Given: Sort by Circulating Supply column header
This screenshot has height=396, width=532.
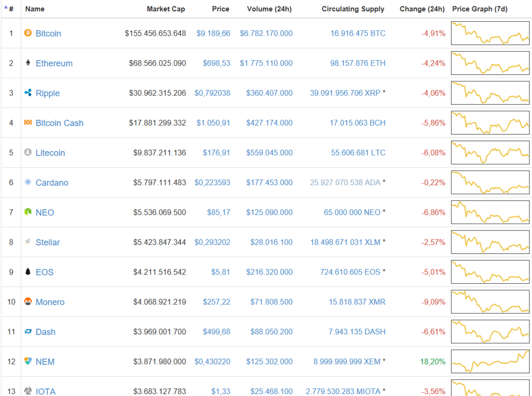Looking at the screenshot, I should pyautogui.click(x=353, y=9).
